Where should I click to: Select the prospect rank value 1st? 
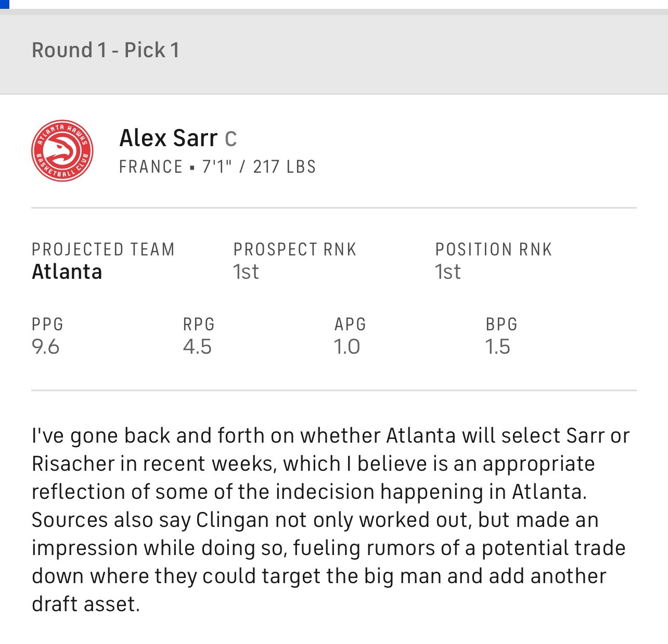point(246,272)
